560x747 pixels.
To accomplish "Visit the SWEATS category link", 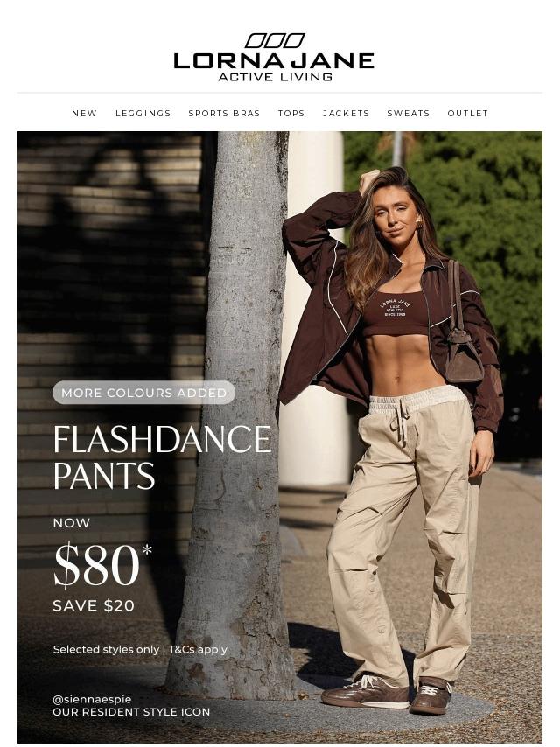I will (409, 114).
